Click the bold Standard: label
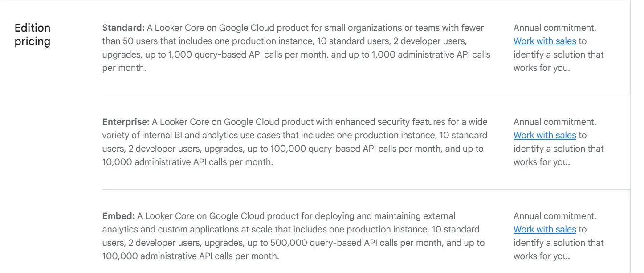 click(123, 28)
